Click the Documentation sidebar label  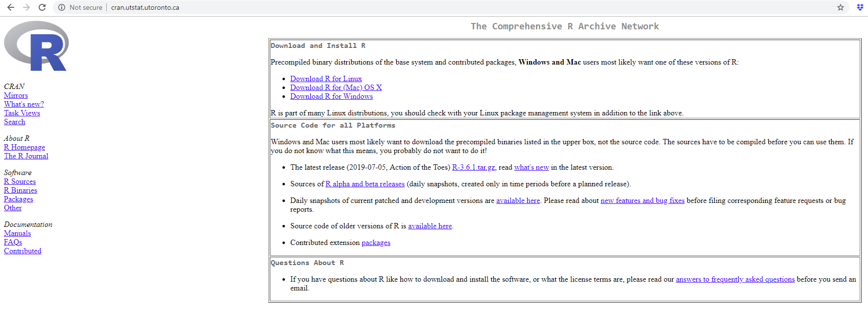[28, 224]
